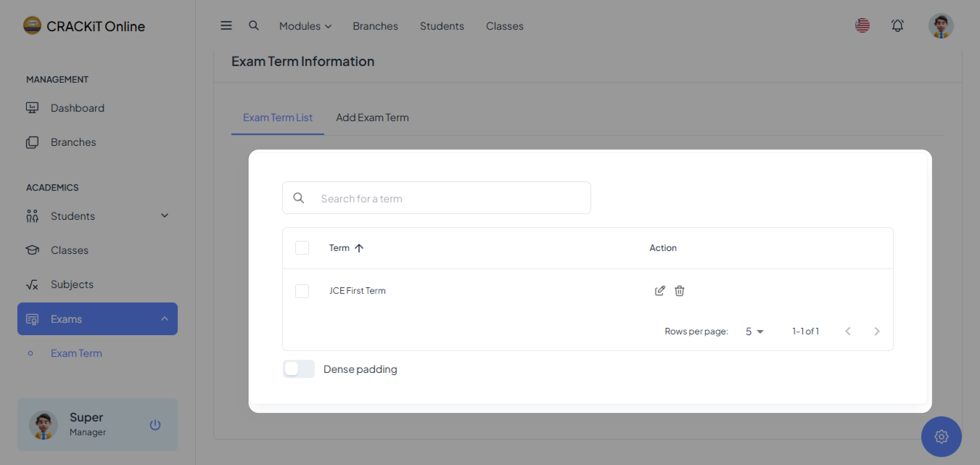Image resolution: width=980 pixels, height=465 pixels.
Task: Click the US flag language icon
Action: (862, 26)
